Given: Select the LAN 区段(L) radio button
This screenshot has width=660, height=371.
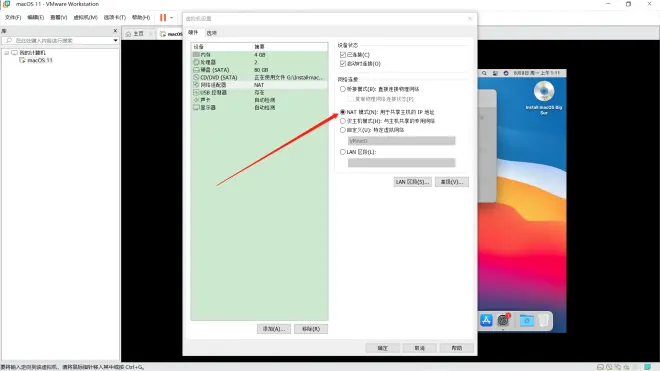Looking at the screenshot, I should click(343, 152).
